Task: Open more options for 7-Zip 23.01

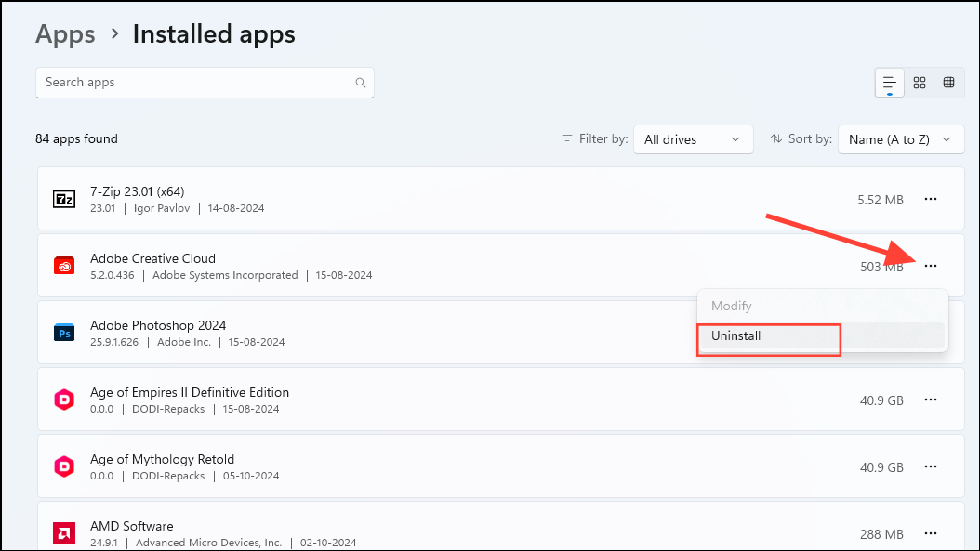Action: click(x=931, y=199)
